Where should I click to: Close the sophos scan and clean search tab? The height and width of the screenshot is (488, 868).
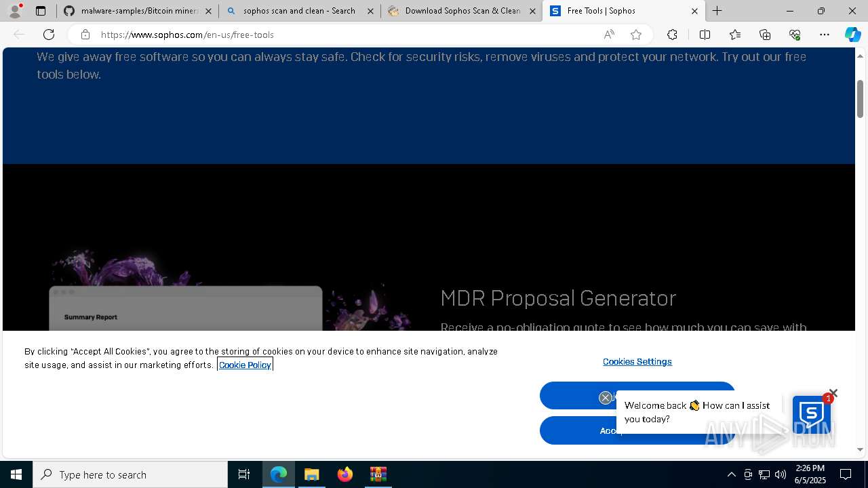pos(370,11)
